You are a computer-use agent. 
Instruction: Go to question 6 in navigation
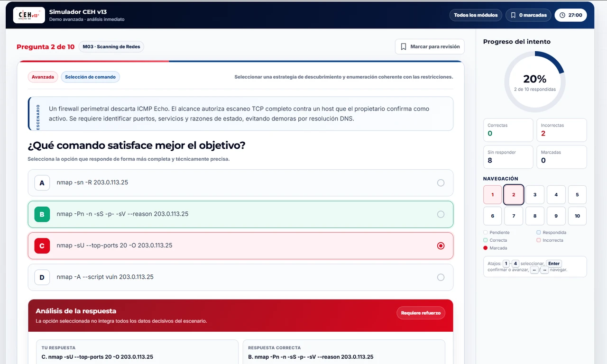tap(493, 216)
